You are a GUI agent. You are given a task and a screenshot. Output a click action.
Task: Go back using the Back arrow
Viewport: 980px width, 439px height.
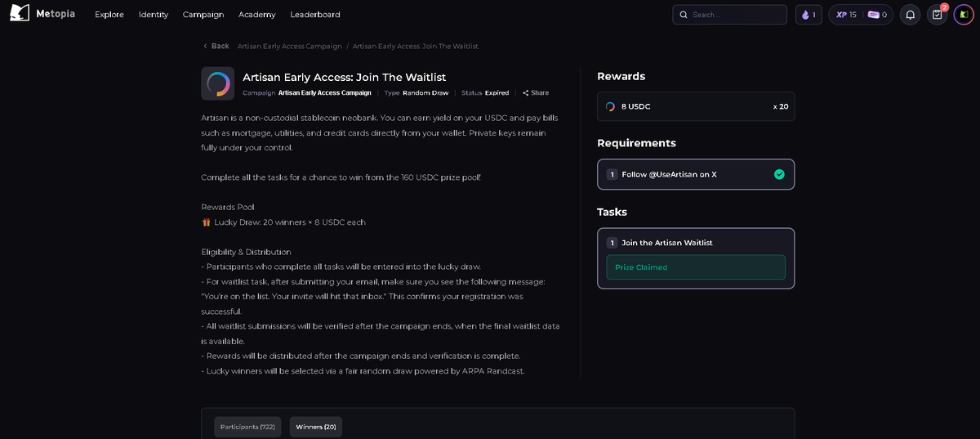(x=216, y=47)
